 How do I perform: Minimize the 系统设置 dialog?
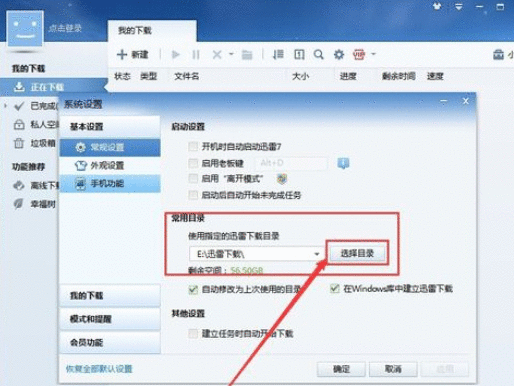[x=444, y=101]
